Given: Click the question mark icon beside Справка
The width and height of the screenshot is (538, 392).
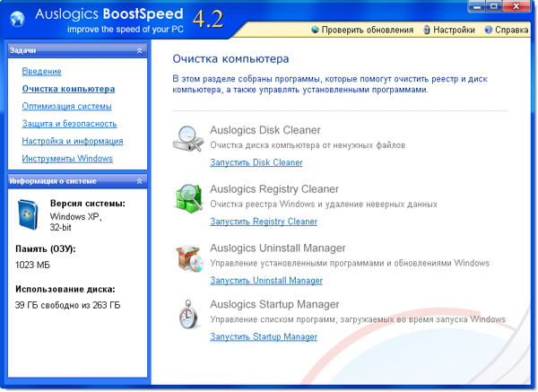Looking at the screenshot, I should click(x=489, y=30).
